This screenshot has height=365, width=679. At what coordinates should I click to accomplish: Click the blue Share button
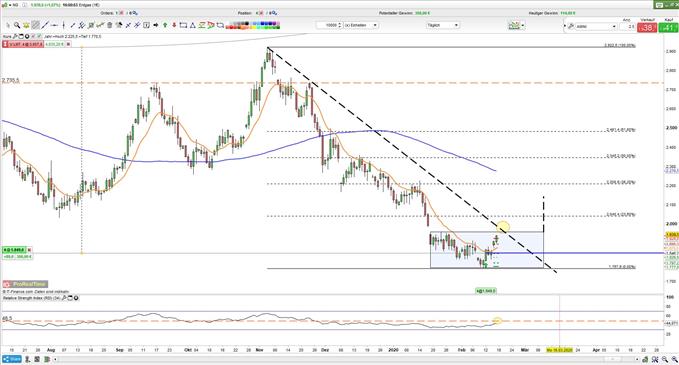point(11,359)
